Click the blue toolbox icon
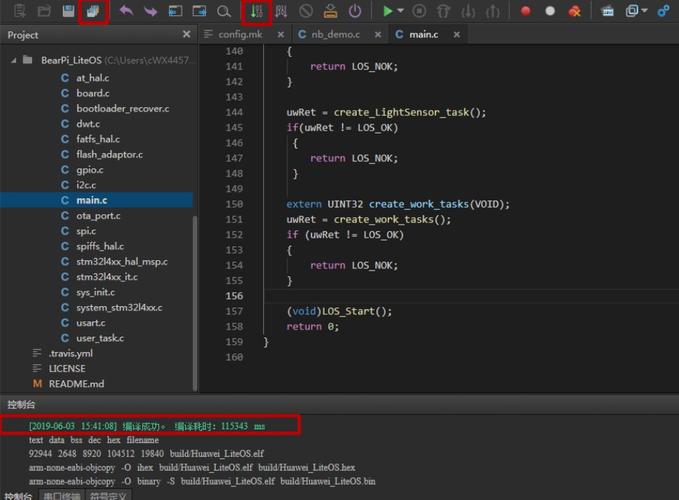This screenshot has width=679, height=500. pos(608,11)
